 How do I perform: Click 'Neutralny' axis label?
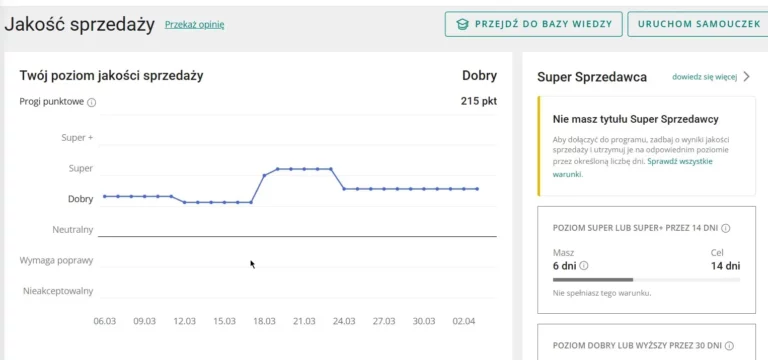[72, 229]
